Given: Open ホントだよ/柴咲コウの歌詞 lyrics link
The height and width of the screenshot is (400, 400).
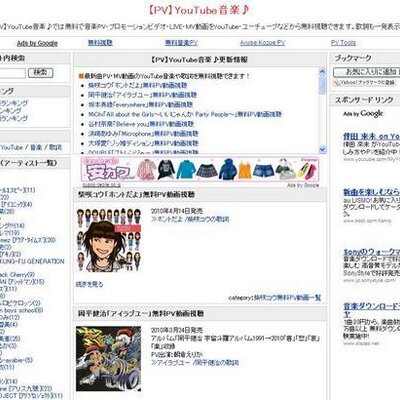Looking at the screenshot, I should coord(190,219).
